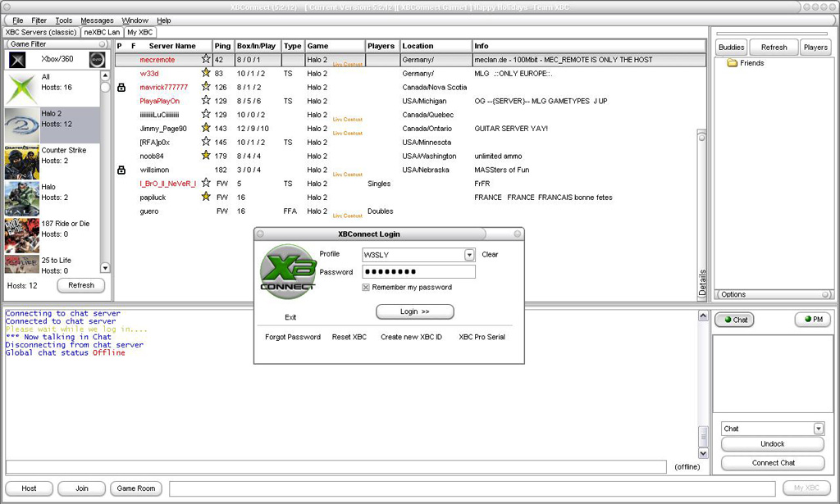The image size is (840, 504).
Task: Select Halo 2 game filter thumbnail
Action: (22, 125)
